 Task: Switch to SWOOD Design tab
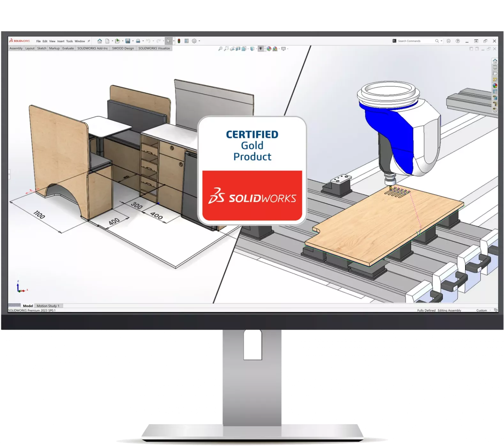coord(123,49)
